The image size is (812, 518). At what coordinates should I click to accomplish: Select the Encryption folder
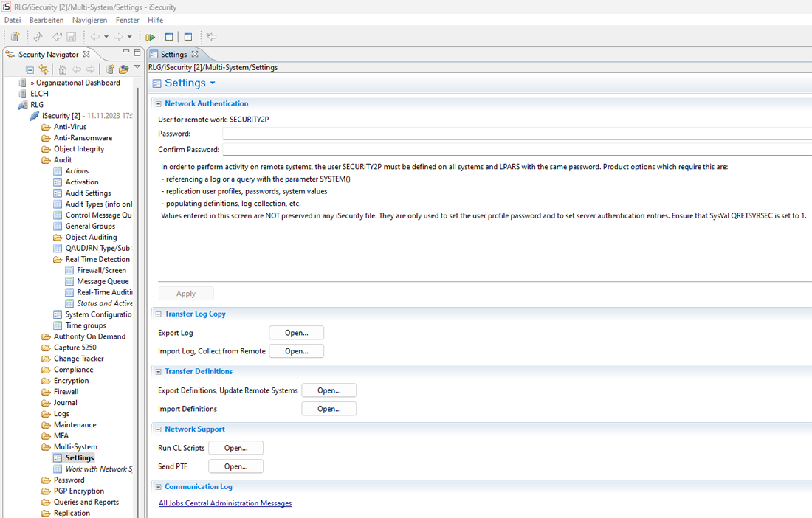[x=71, y=381]
